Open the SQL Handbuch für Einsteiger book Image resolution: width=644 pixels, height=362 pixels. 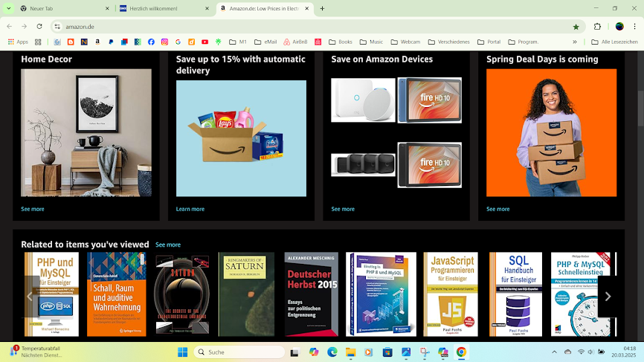click(515, 294)
